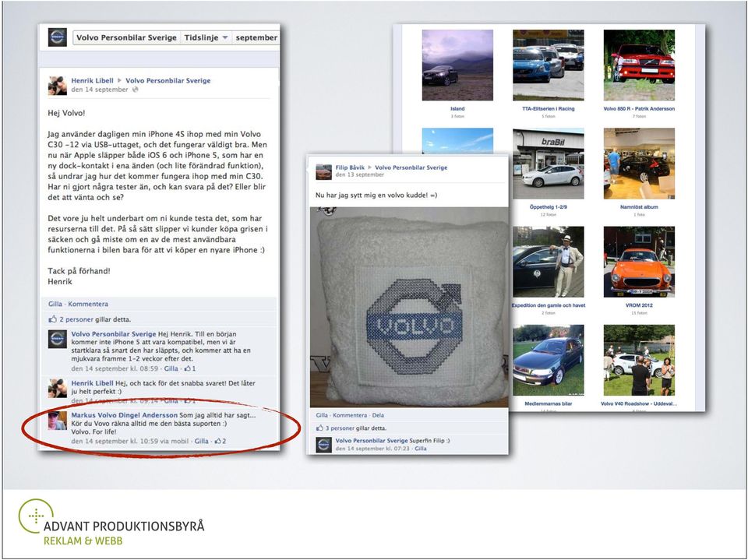Click Volvo Personbilar Sverige link in Filip's post header
The height and width of the screenshot is (560, 748).
(x=411, y=167)
